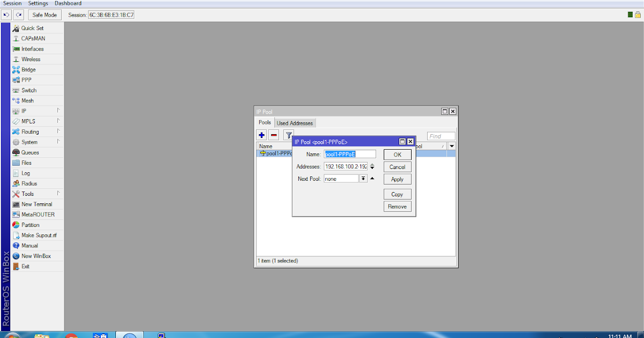Select the pool1-PPPoE row in list
Screen dimensions: 644x338
pyautogui.click(x=356, y=153)
